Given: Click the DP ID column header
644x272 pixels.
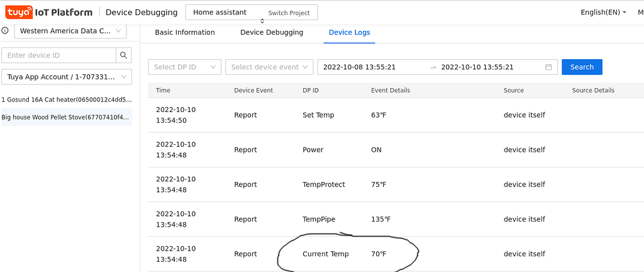Looking at the screenshot, I should [x=311, y=91].
